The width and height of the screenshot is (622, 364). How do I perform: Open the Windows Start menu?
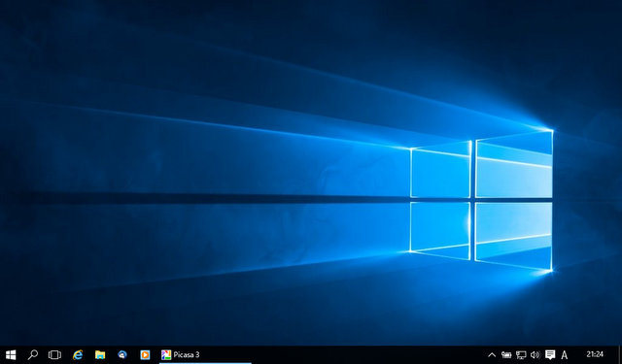pyautogui.click(x=11, y=355)
